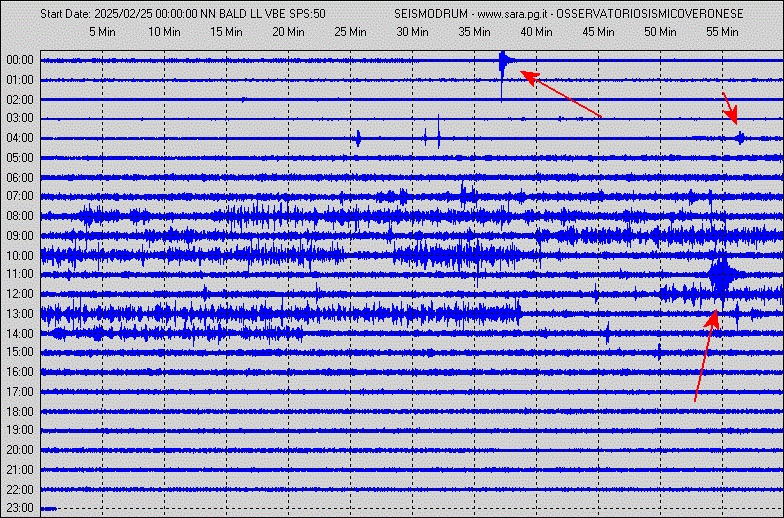Click the 14:00 hour row label
The image size is (784, 518).
[20, 334]
